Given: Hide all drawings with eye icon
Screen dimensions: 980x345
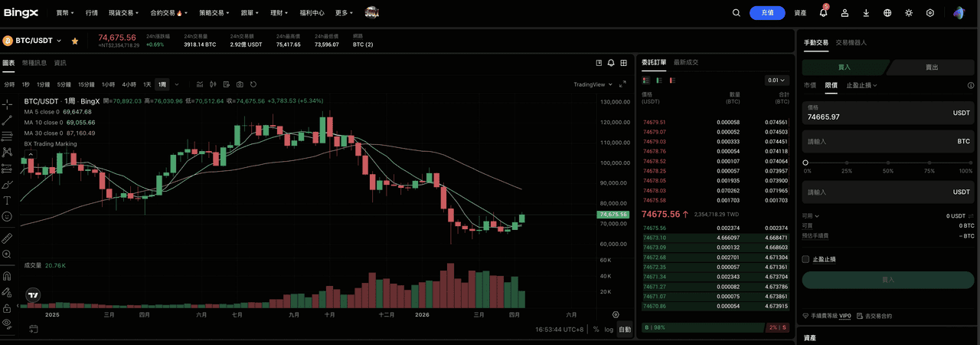Looking at the screenshot, I should [x=7, y=324].
